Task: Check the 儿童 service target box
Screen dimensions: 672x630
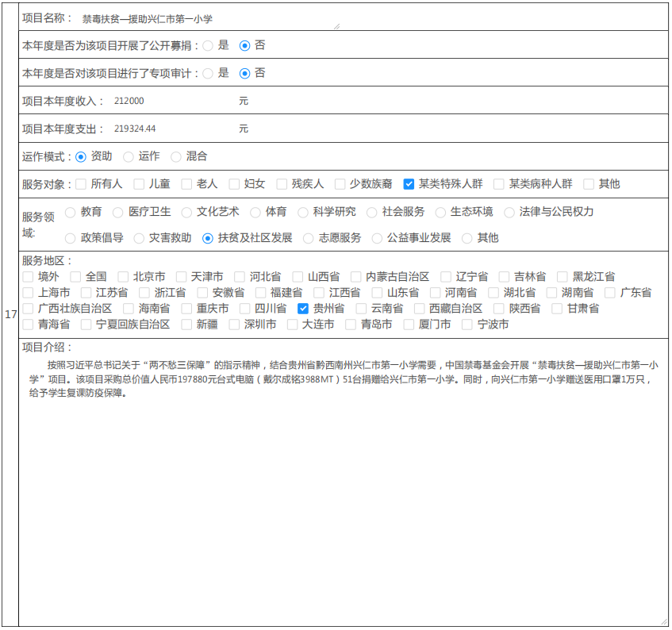Action: 139,184
